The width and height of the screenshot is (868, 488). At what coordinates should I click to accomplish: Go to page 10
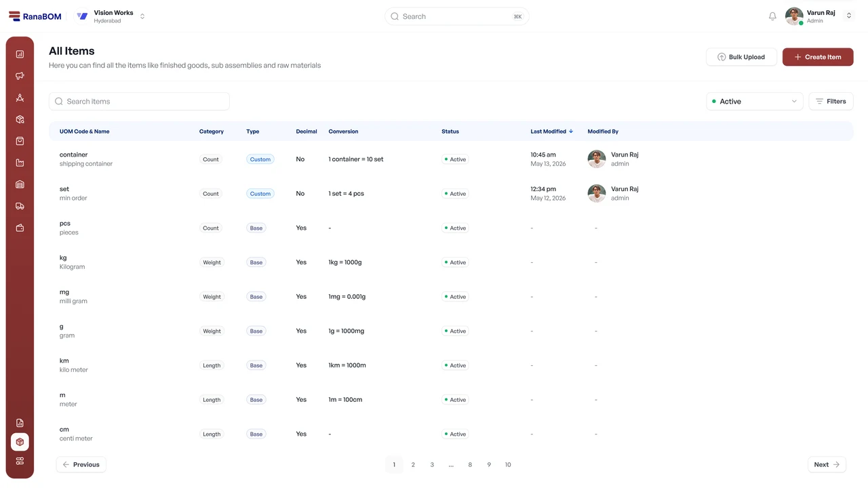tap(508, 465)
